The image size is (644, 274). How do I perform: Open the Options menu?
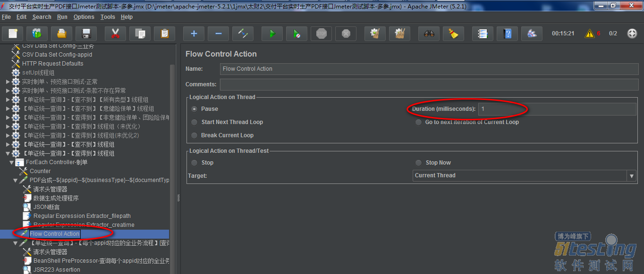[x=84, y=17]
